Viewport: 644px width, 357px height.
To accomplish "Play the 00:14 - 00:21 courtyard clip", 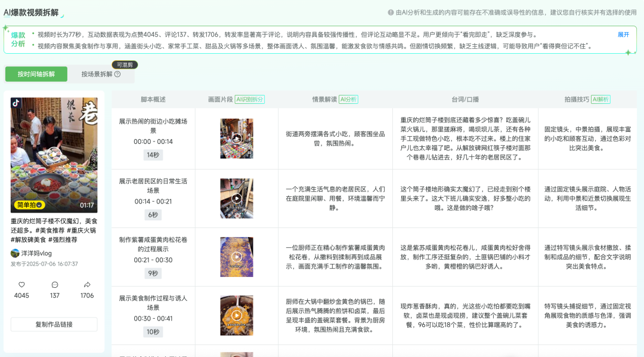I will 237,198.
